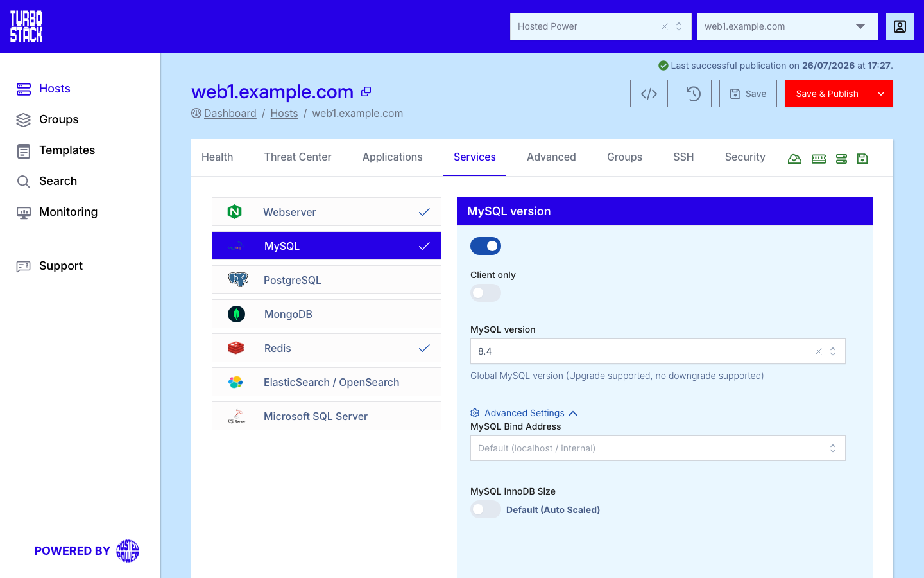Click the copy hostname icon beside web1.example.com
This screenshot has height=578, width=924.
(366, 92)
